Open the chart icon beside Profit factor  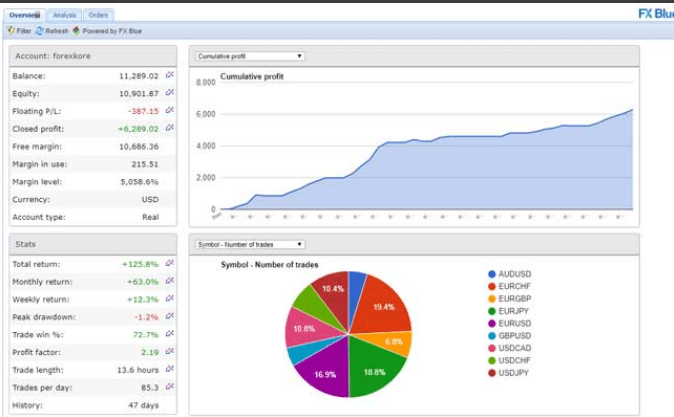click(169, 352)
